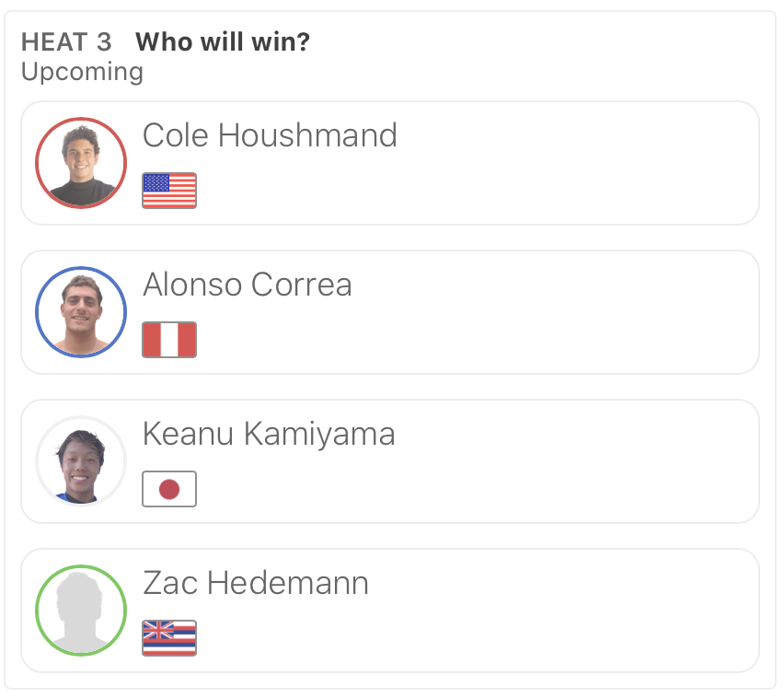Click Zac Hedemann's placeholder avatar

click(x=81, y=611)
